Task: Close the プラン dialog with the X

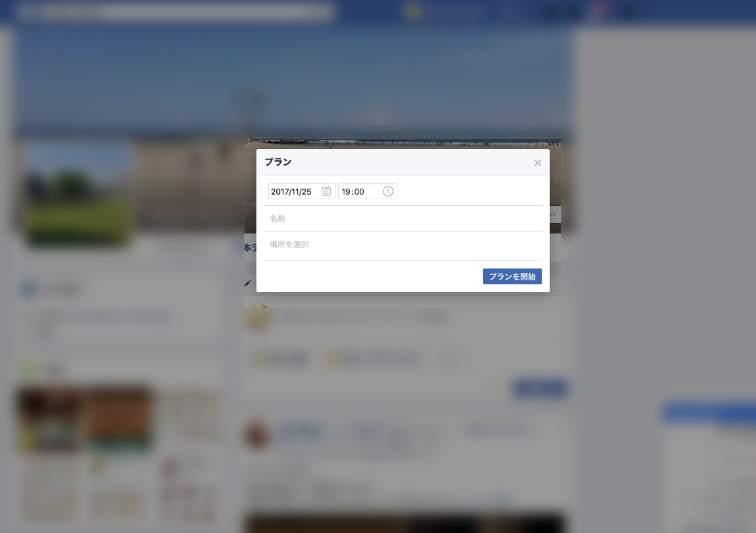Action: pos(538,163)
